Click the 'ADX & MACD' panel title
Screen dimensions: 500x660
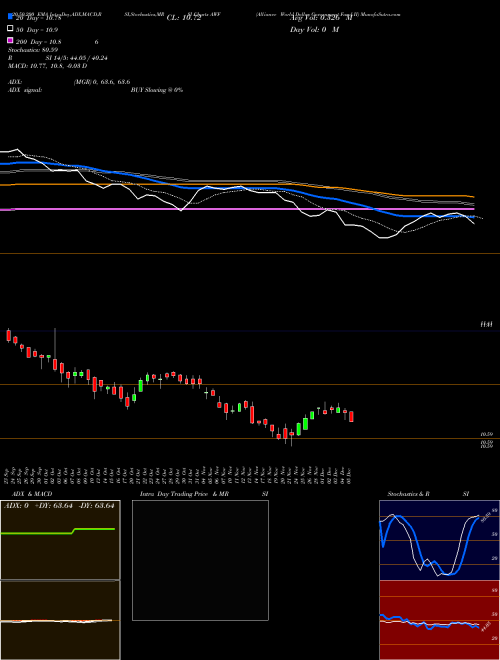tap(32, 494)
